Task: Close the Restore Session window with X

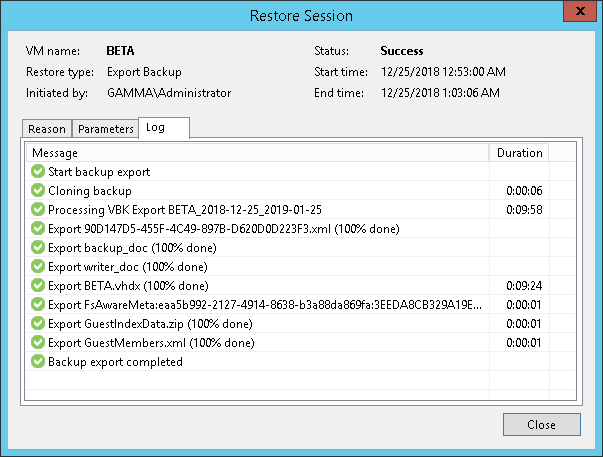Action: tap(581, 16)
